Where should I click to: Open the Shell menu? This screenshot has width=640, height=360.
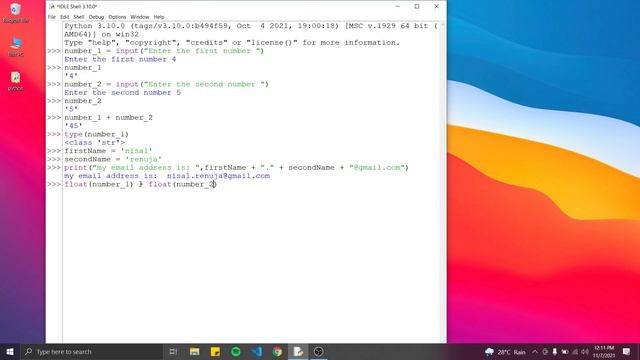click(79, 17)
